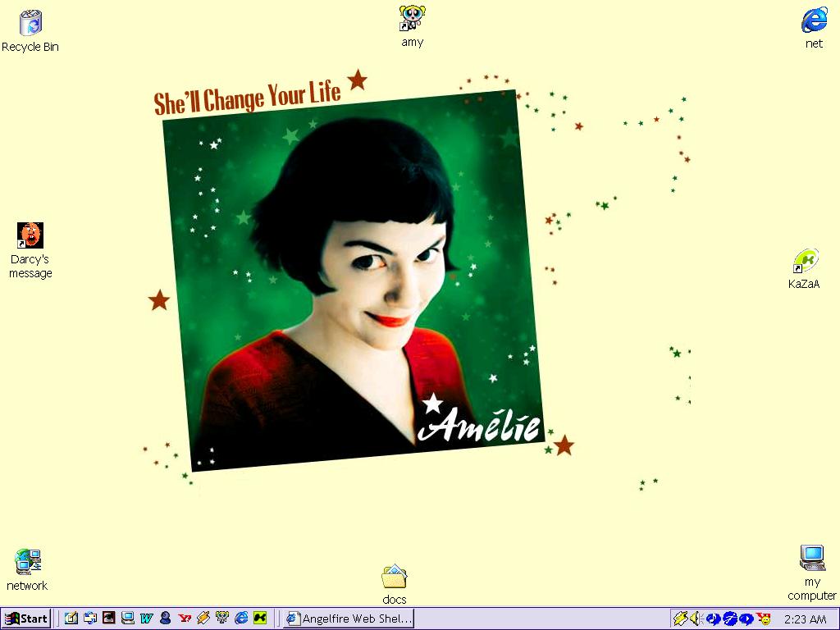The height and width of the screenshot is (630, 840).
Task: Launch KaZaA from the quick launch bar
Action: 260,619
